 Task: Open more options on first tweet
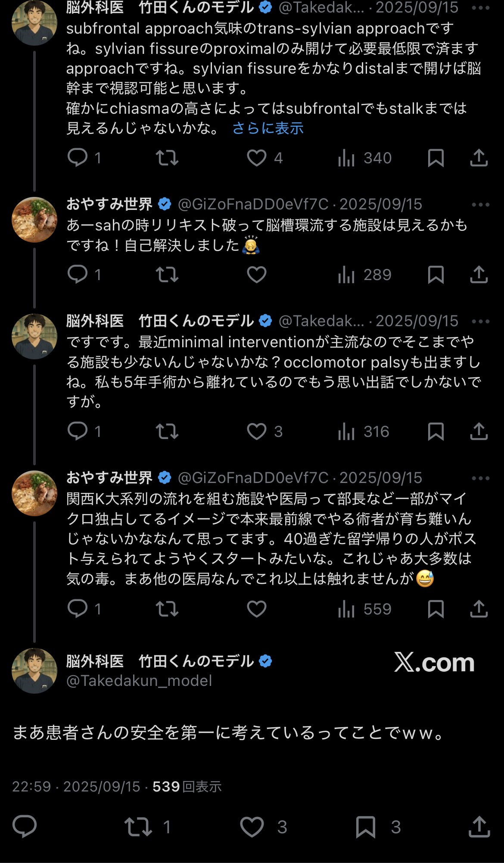(481, 8)
